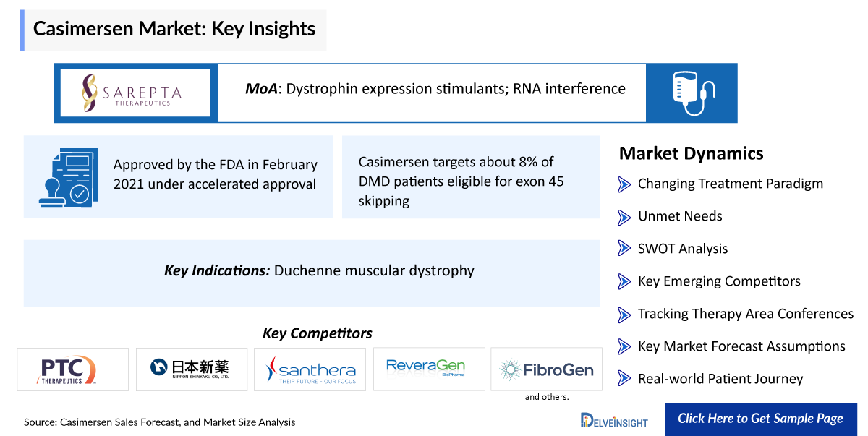Select the Nippon Shinyaku competitor logo
The image size is (868, 436).
191,369
